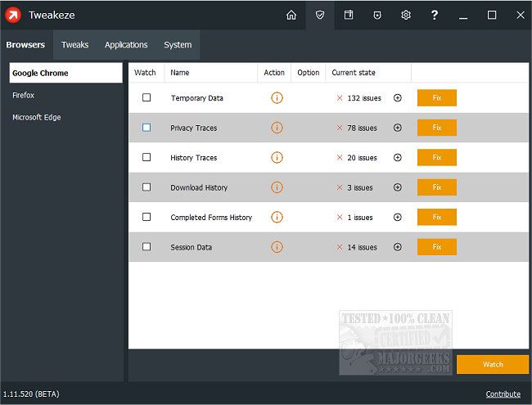532x405 pixels.
Task: Click the Watch column header
Action: click(x=147, y=73)
